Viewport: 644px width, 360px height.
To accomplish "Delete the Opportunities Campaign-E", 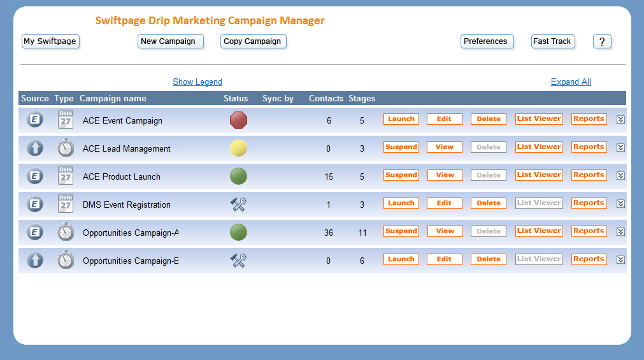I will [x=489, y=259].
